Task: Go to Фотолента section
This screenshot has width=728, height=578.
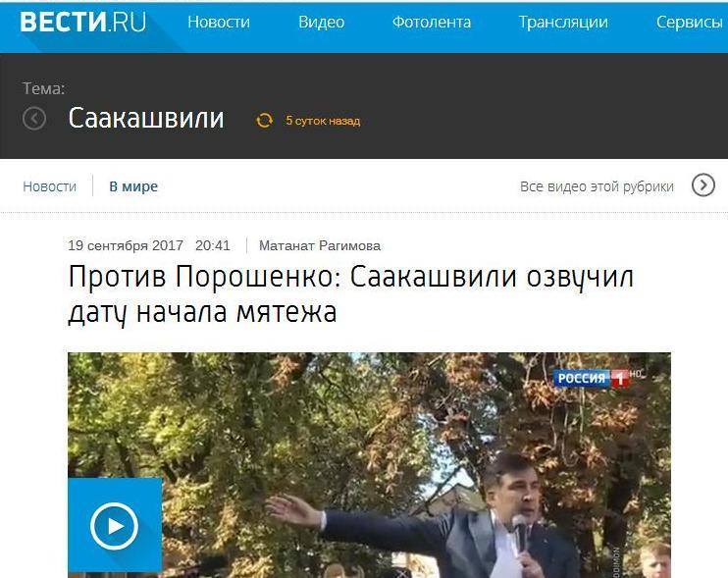Action: (x=432, y=22)
